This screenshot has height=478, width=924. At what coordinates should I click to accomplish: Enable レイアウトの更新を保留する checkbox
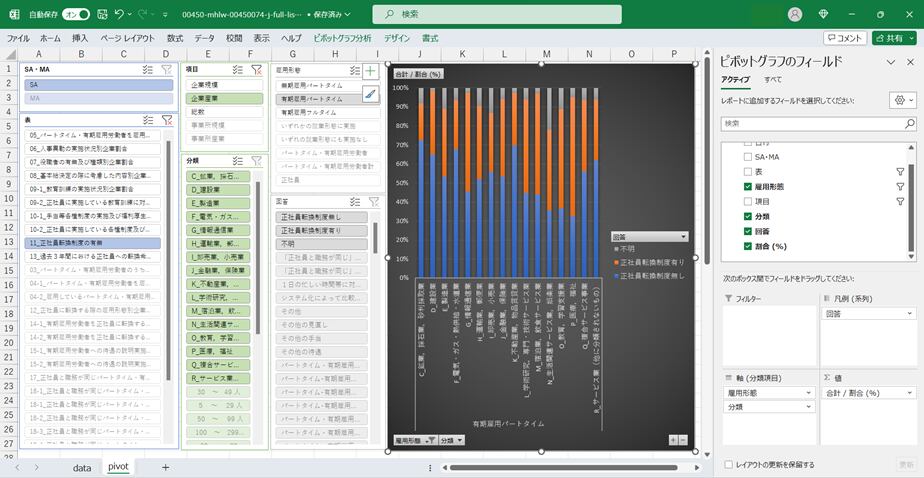pyautogui.click(x=728, y=464)
